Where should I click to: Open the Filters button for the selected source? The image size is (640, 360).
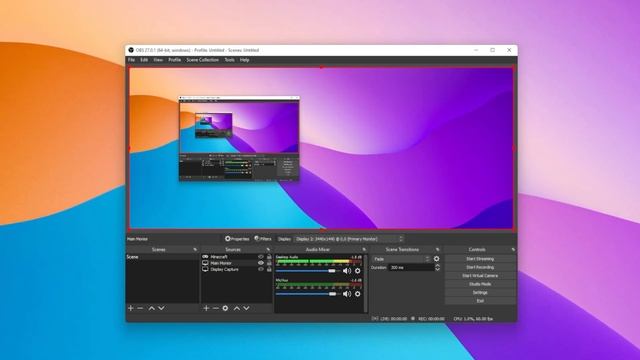pyautogui.click(x=263, y=239)
